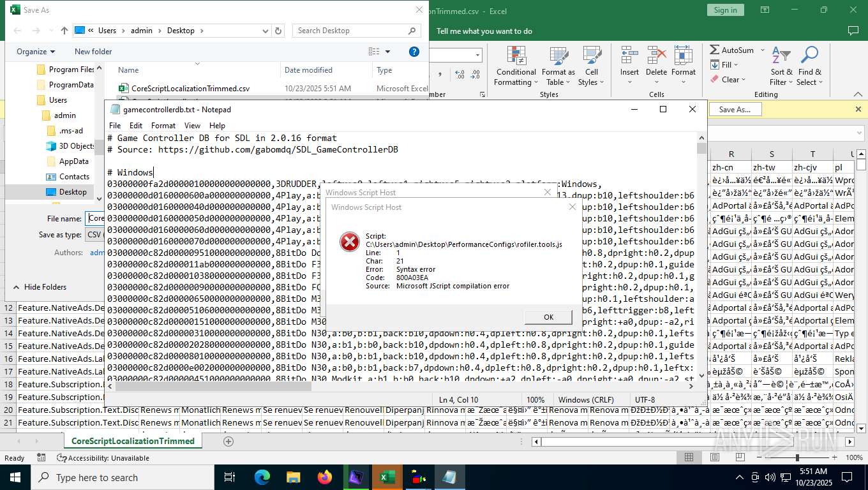Viewport: 868px width, 490px height.
Task: Open Task View on taskbar
Action: click(x=230, y=477)
